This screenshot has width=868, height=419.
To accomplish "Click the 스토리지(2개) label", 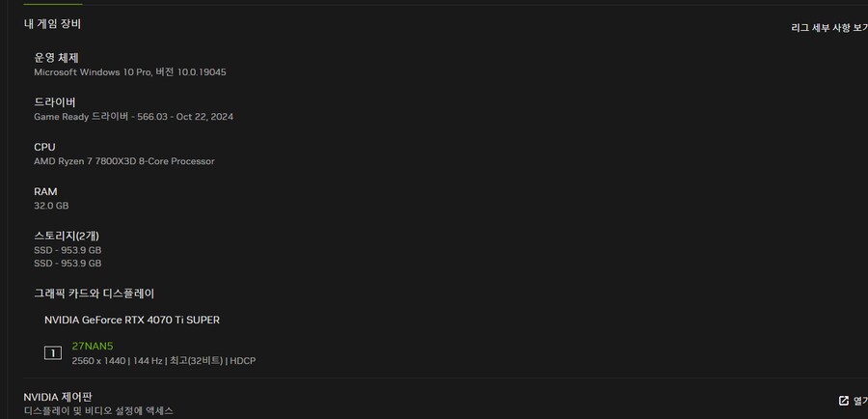I will (x=67, y=236).
